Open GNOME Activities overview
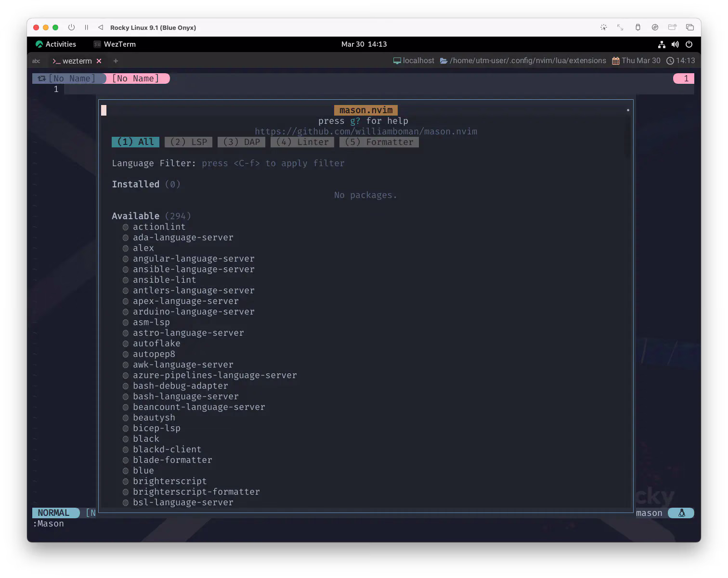The width and height of the screenshot is (728, 578). point(56,44)
